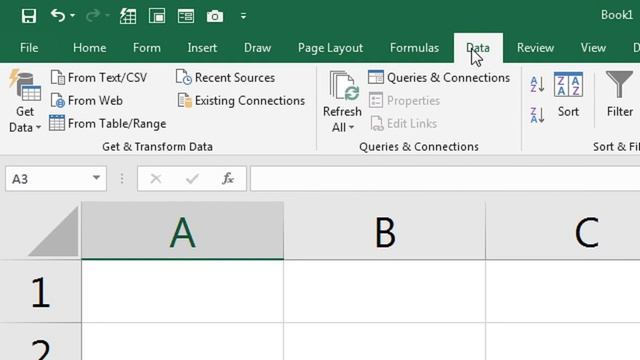The width and height of the screenshot is (640, 360).
Task: Click the From Table/Range icon
Action: point(57,123)
